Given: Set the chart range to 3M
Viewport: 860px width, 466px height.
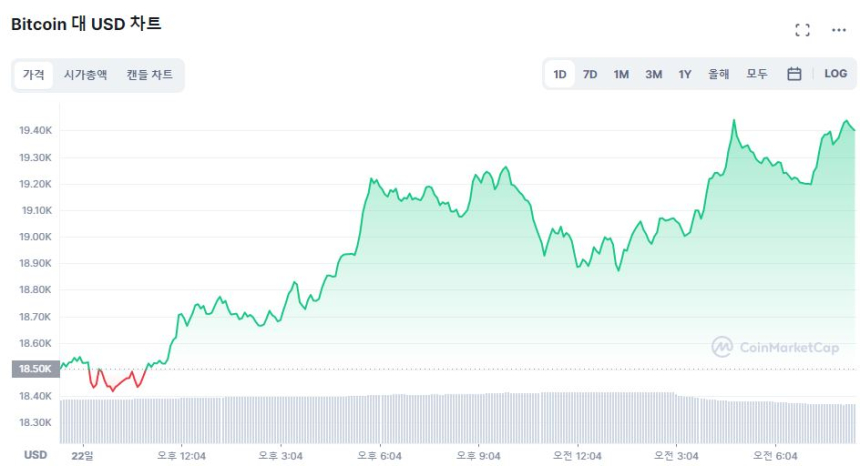Looking at the screenshot, I should [x=653, y=74].
